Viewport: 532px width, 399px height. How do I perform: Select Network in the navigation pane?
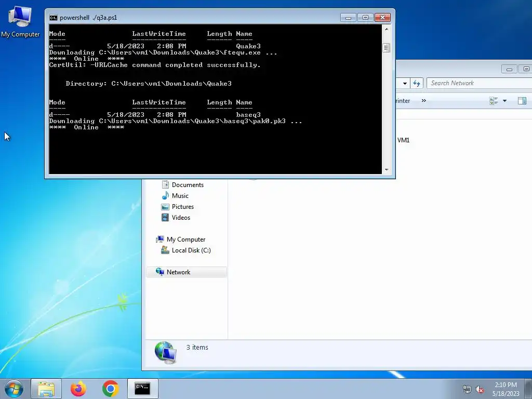[187, 272]
